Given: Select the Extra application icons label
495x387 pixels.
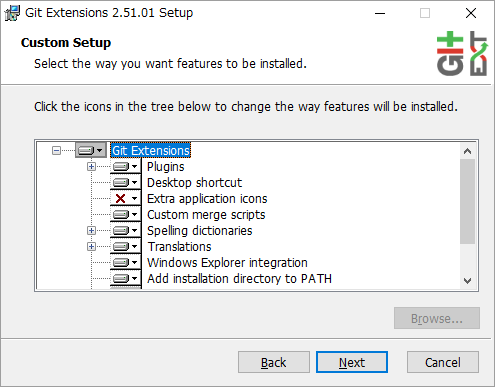Looking at the screenshot, I should pos(207,199).
